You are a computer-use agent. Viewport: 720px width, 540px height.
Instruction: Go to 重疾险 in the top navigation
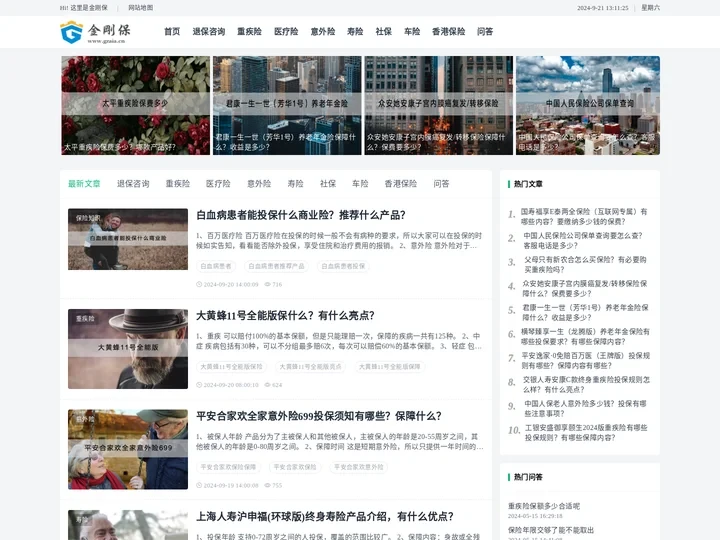(249, 32)
